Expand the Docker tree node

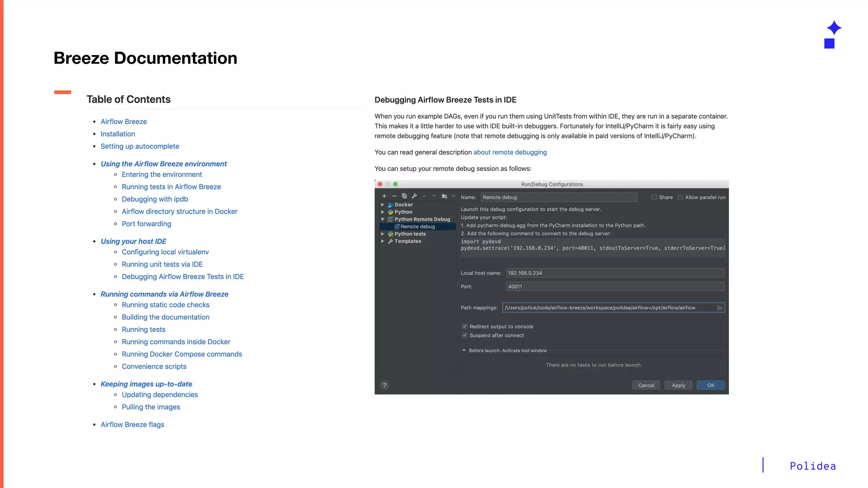383,205
